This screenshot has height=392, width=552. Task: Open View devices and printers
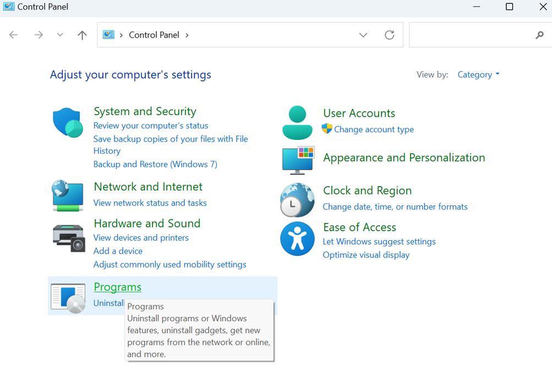click(141, 238)
